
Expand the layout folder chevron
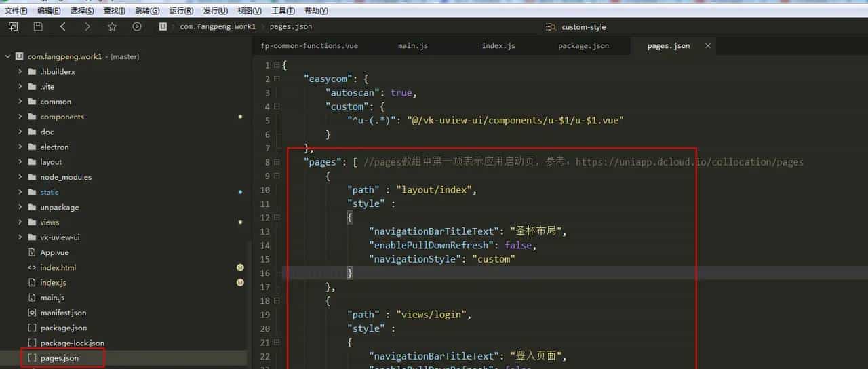pos(20,162)
